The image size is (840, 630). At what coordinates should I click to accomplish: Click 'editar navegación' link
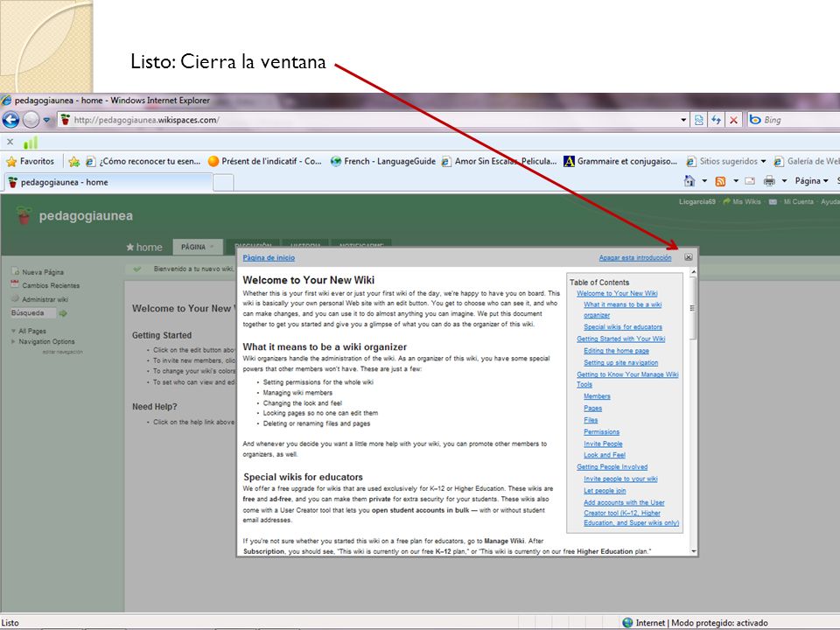click(x=63, y=352)
